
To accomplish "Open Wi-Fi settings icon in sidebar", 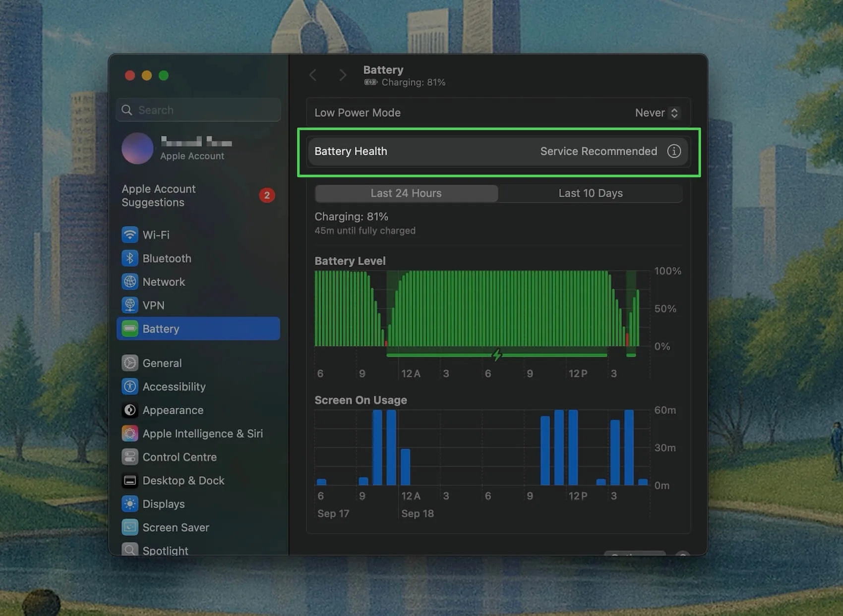I will tap(130, 234).
